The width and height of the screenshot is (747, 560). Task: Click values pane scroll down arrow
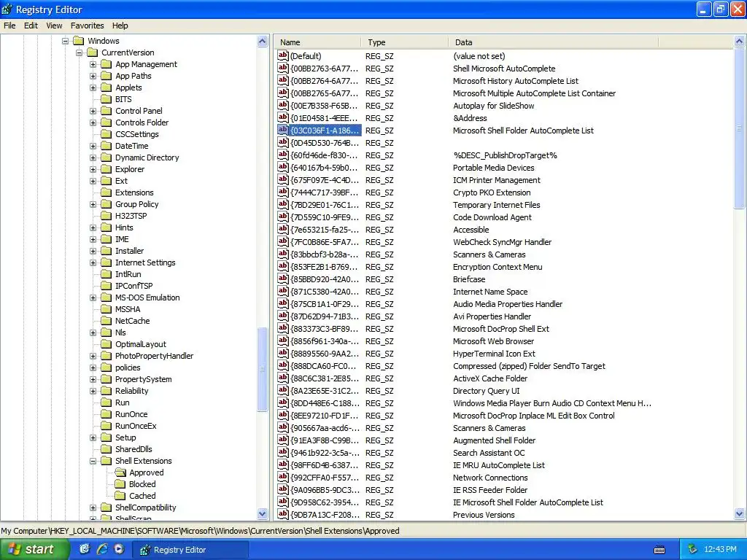pyautogui.click(x=740, y=514)
